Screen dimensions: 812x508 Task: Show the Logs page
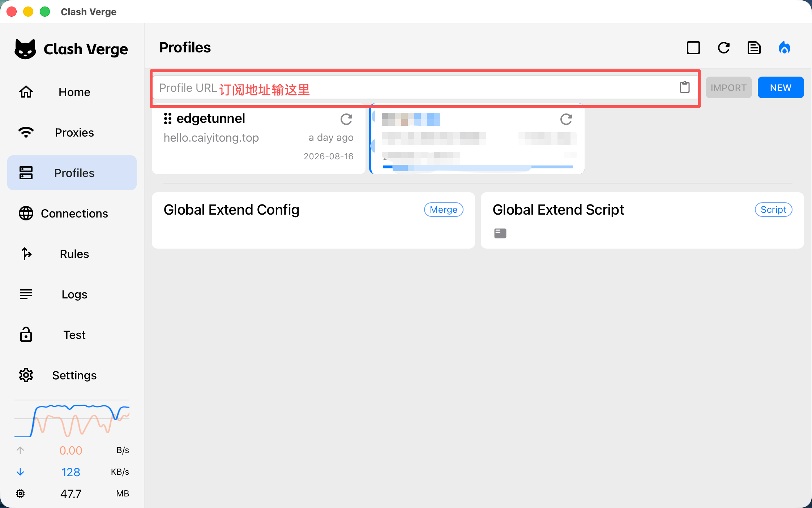click(x=72, y=294)
